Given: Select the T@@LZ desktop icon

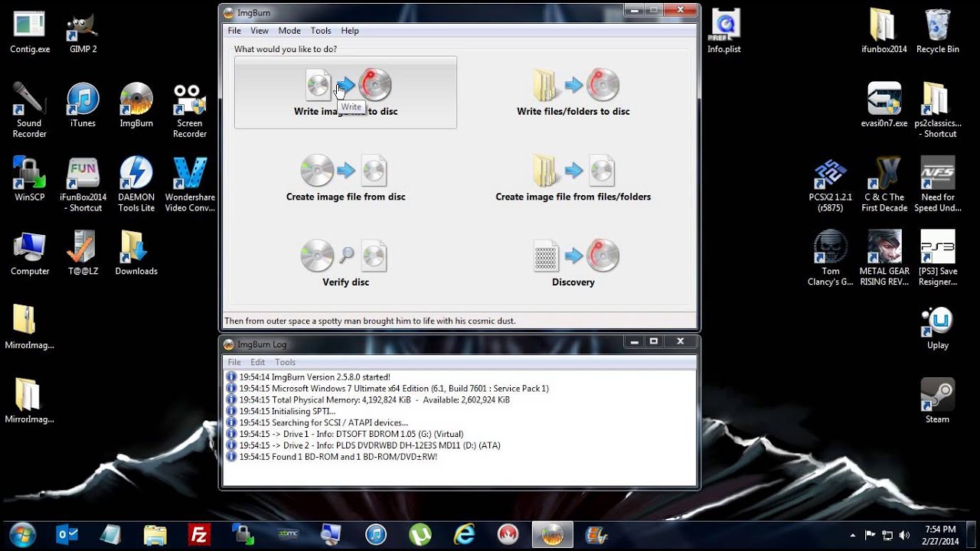Looking at the screenshot, I should [83, 253].
